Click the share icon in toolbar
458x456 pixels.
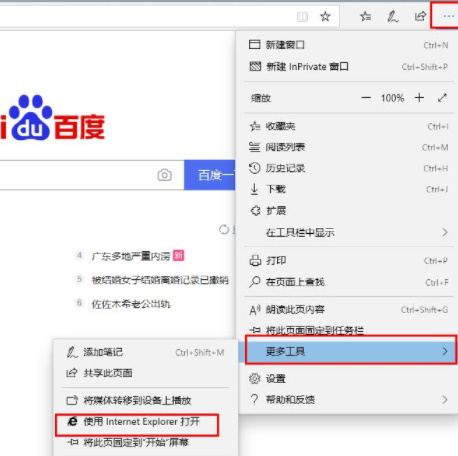click(x=420, y=16)
